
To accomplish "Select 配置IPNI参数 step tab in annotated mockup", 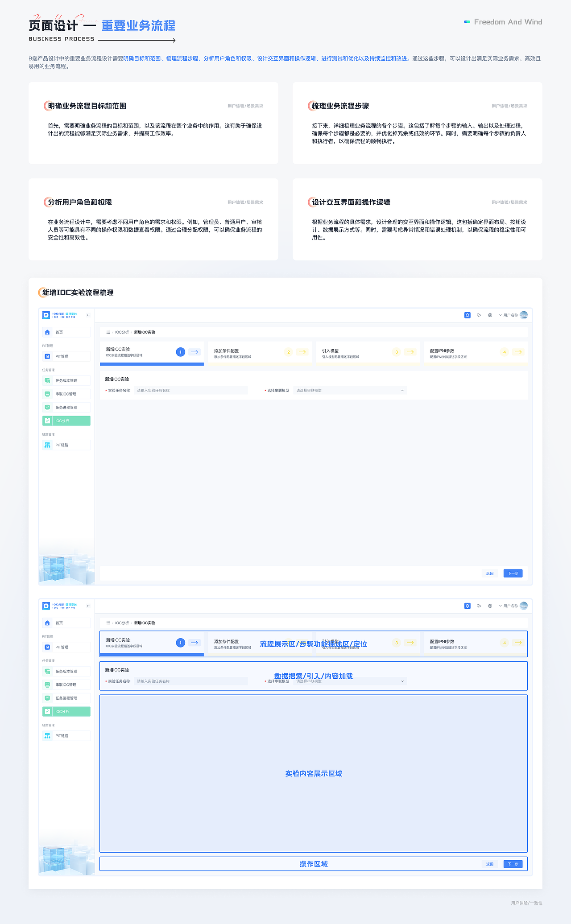I will (476, 644).
